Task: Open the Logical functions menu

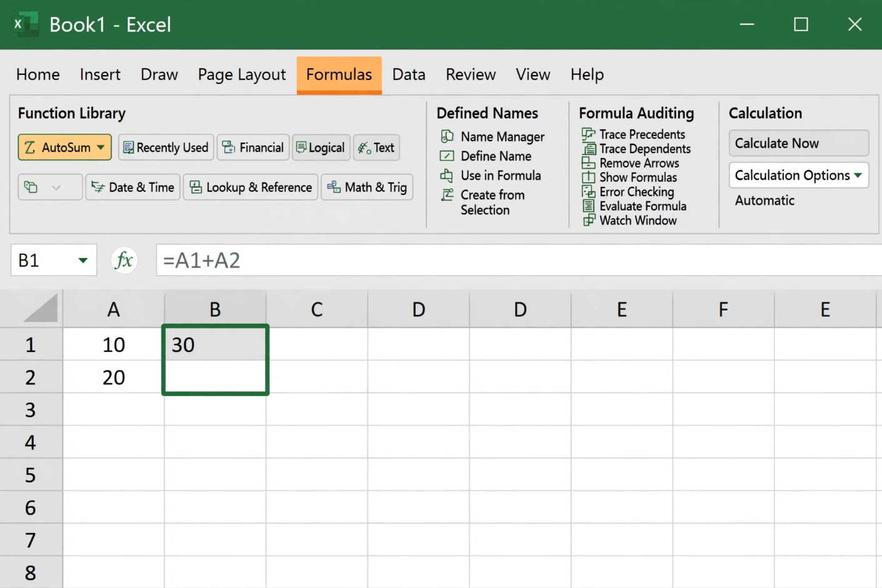Action: [x=321, y=147]
